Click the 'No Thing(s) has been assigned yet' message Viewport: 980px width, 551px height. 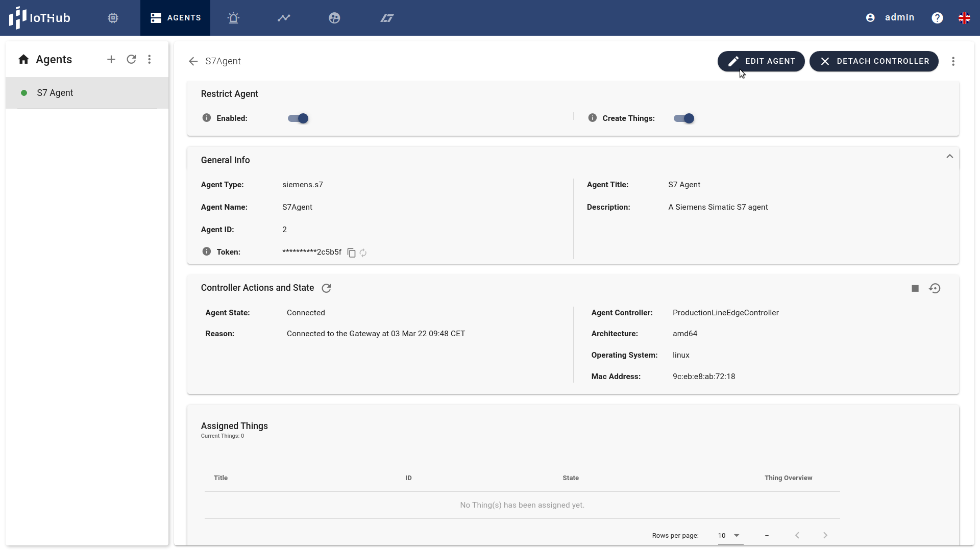(x=522, y=505)
